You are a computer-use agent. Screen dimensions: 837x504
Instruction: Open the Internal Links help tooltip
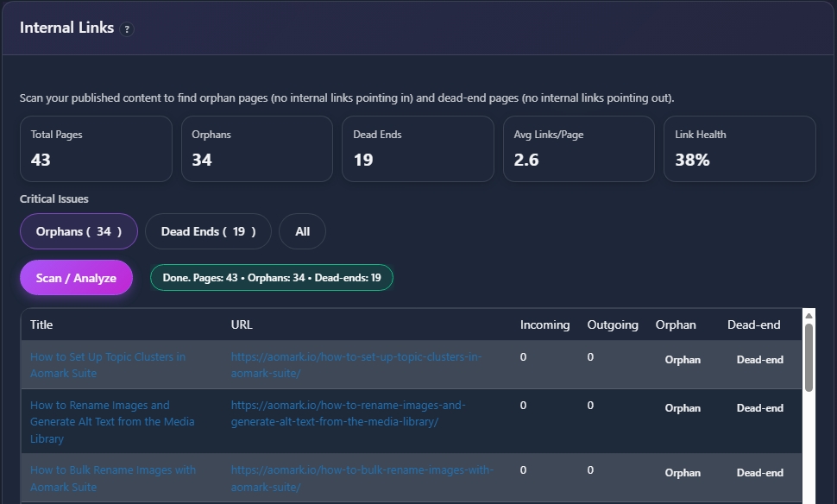pyautogui.click(x=126, y=28)
